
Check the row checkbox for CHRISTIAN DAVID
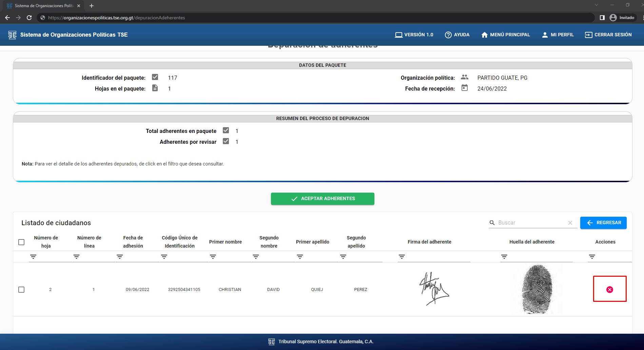[x=21, y=289]
